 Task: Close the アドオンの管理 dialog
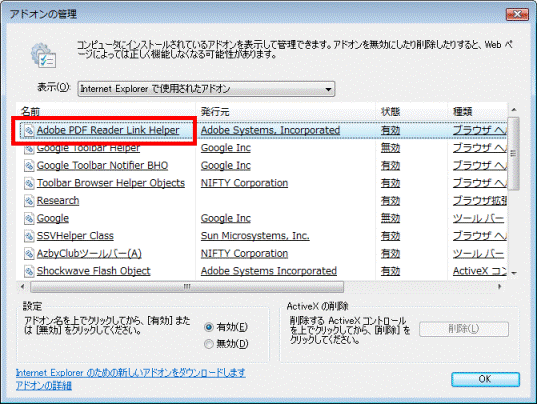tap(517, 14)
